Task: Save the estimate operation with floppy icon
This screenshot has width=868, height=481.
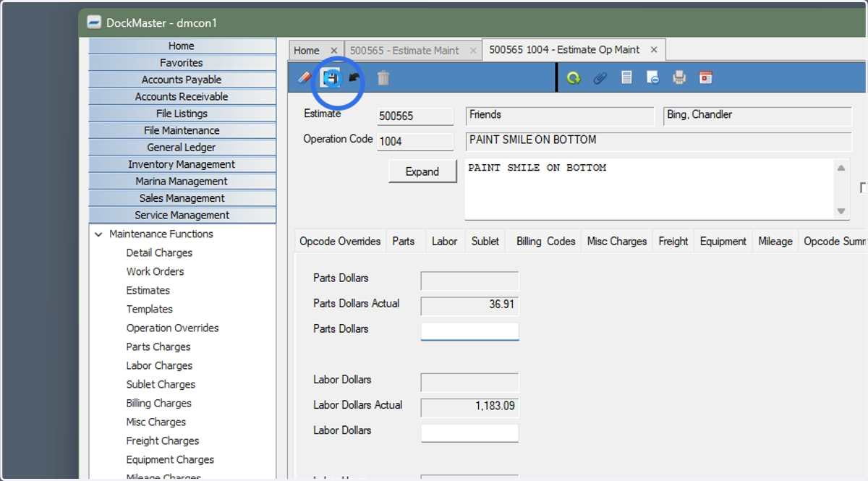Action: (331, 78)
